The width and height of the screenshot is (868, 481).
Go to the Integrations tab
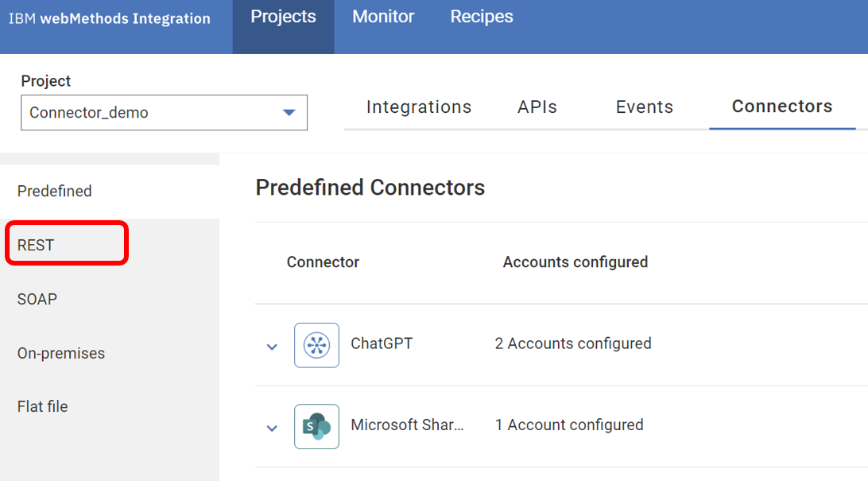point(419,107)
